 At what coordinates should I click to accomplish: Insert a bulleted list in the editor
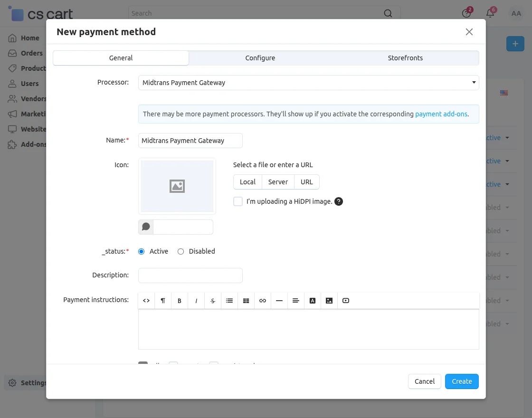pos(229,300)
